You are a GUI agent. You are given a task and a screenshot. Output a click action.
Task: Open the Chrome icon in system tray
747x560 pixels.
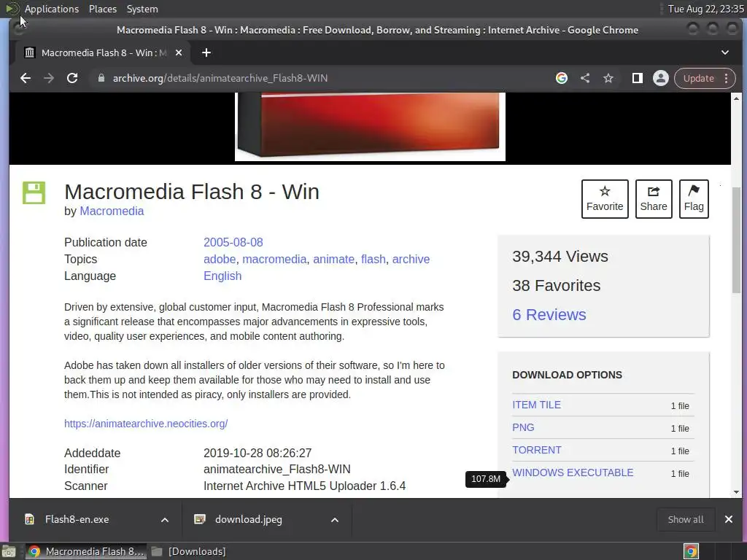click(x=691, y=551)
